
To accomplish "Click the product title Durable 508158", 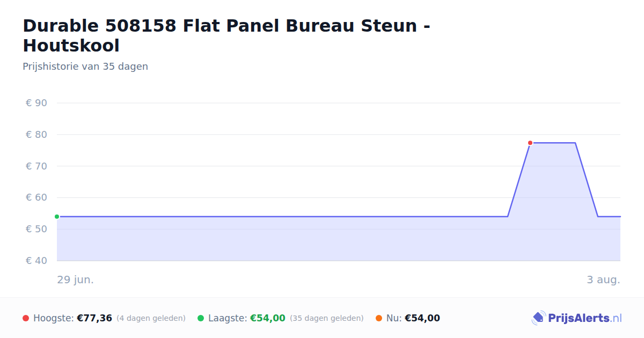I will pyautogui.click(x=226, y=35).
